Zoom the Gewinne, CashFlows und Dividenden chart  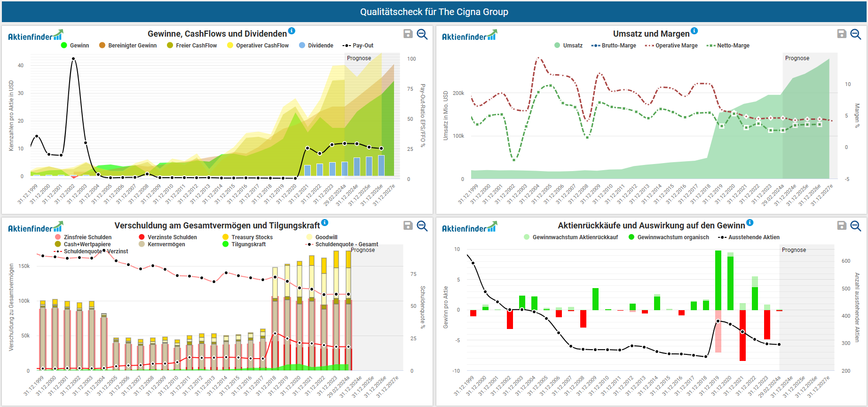(422, 34)
